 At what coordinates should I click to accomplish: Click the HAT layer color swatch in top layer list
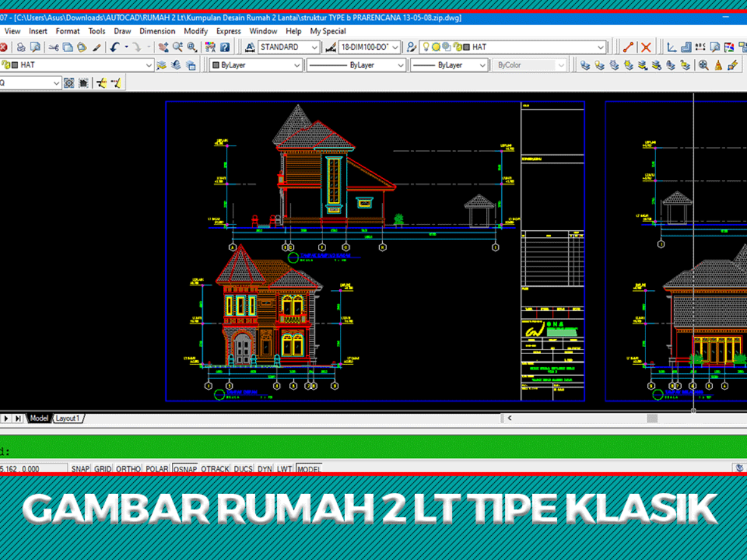[x=466, y=47]
